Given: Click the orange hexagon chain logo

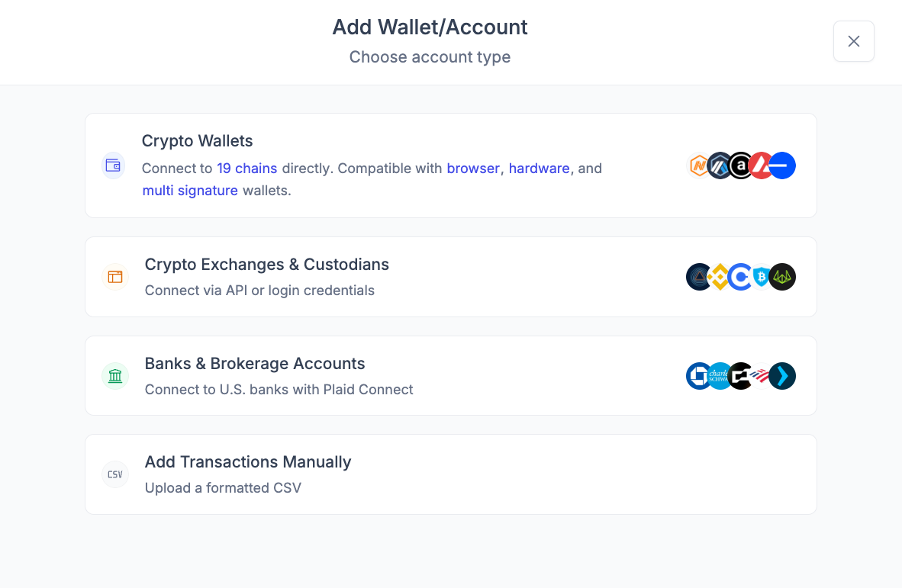Looking at the screenshot, I should coord(698,165).
